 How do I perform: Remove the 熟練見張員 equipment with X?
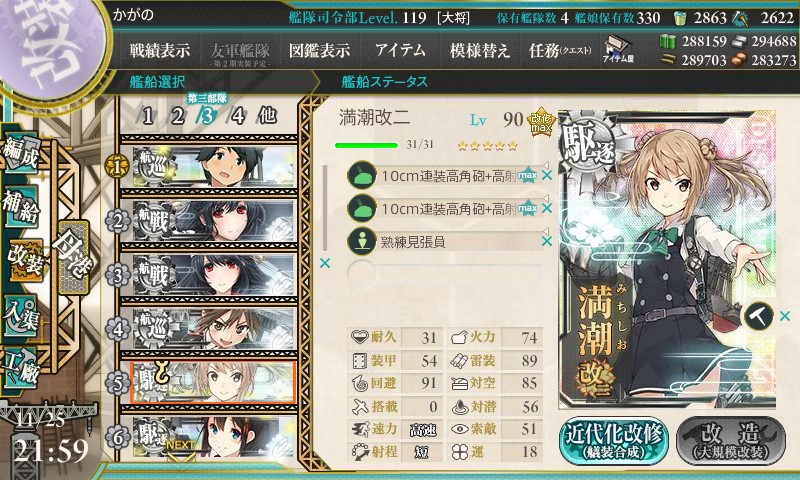[547, 241]
